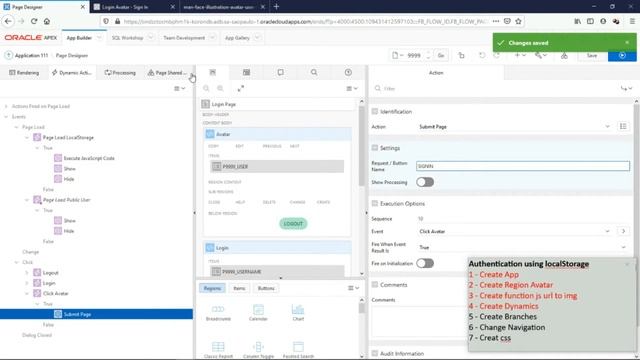
Task: Open the App Gallery menu
Action: pos(237,38)
